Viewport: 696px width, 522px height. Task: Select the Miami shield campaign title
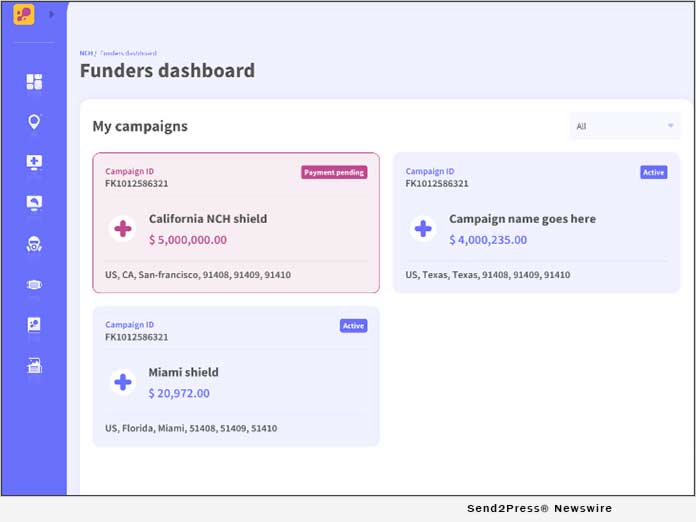(x=184, y=372)
